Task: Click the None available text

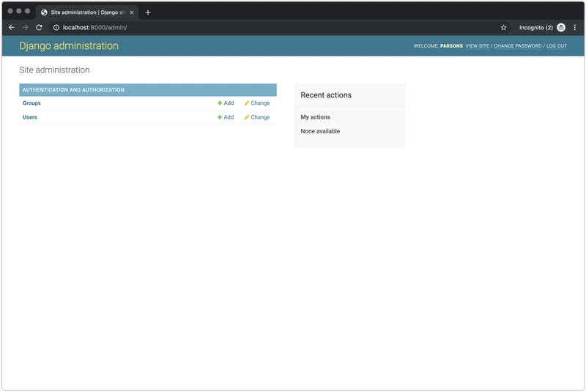Action: point(320,131)
